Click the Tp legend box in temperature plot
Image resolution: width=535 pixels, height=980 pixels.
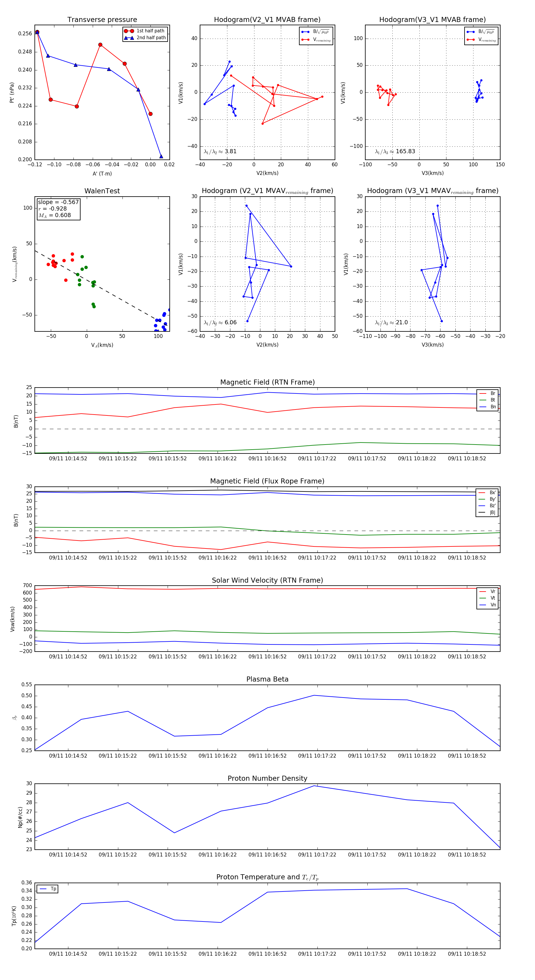(48, 889)
